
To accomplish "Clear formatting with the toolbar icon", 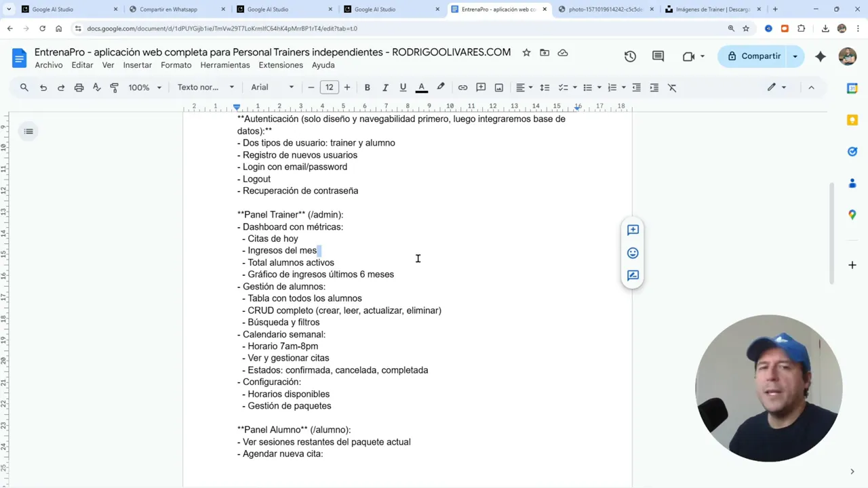I will point(671,87).
